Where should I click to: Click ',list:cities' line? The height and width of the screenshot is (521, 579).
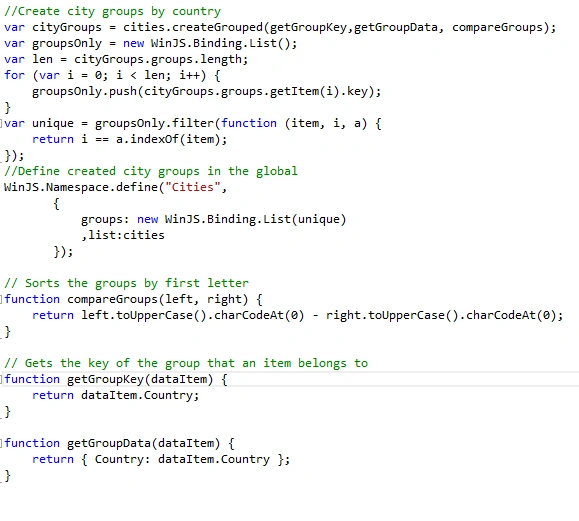click(x=123, y=235)
